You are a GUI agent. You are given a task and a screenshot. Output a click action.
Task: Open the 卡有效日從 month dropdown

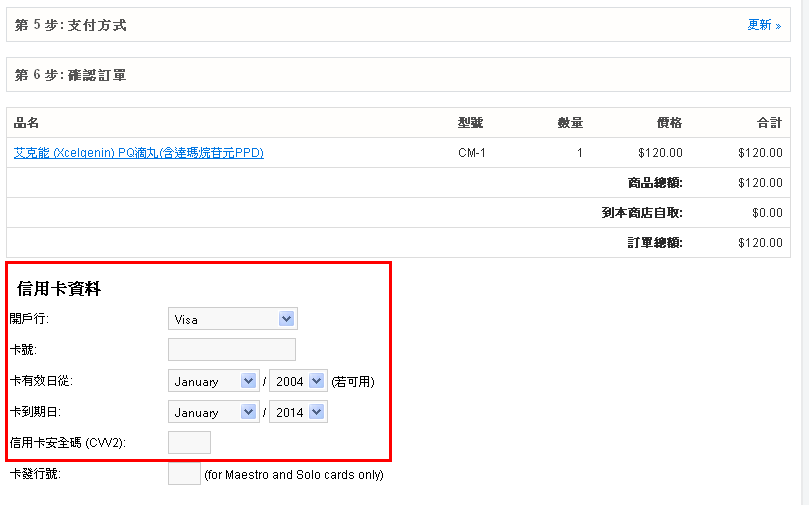[x=214, y=381]
